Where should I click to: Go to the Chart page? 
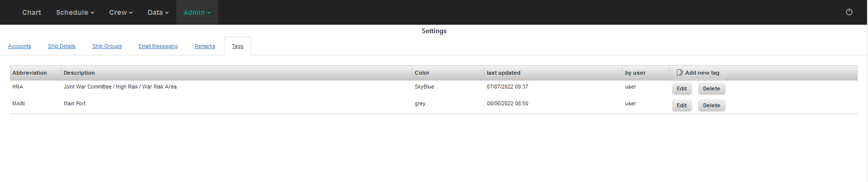[x=32, y=12]
